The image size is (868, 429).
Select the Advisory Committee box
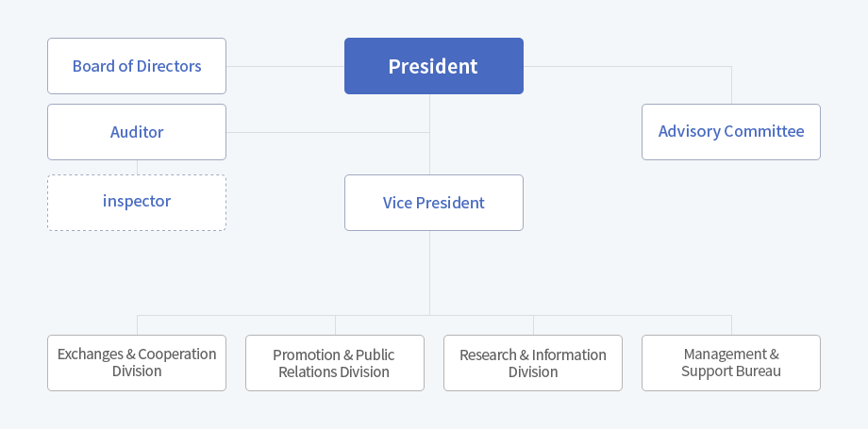point(730,132)
